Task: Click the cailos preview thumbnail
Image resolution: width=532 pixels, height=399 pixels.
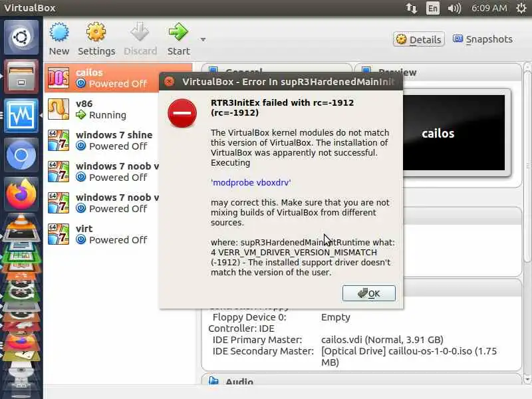Action: pyautogui.click(x=454, y=132)
